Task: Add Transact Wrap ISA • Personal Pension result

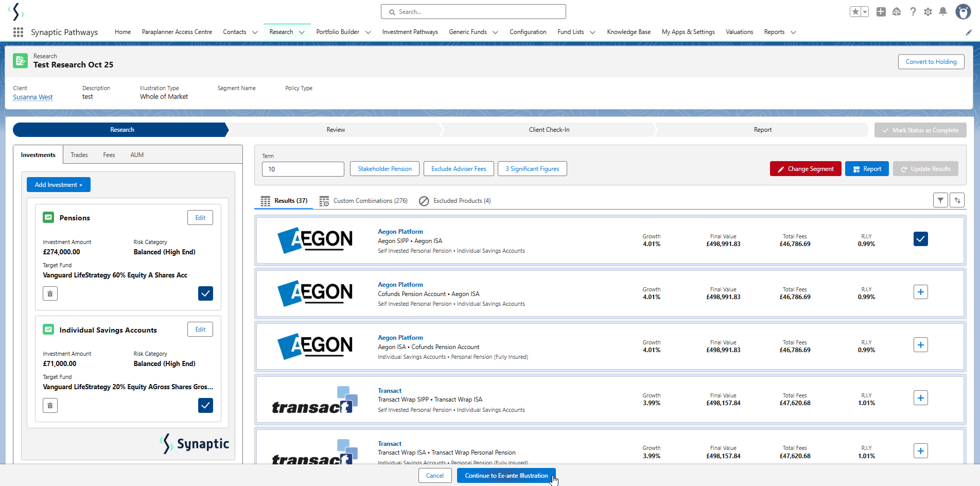Action: click(921, 451)
